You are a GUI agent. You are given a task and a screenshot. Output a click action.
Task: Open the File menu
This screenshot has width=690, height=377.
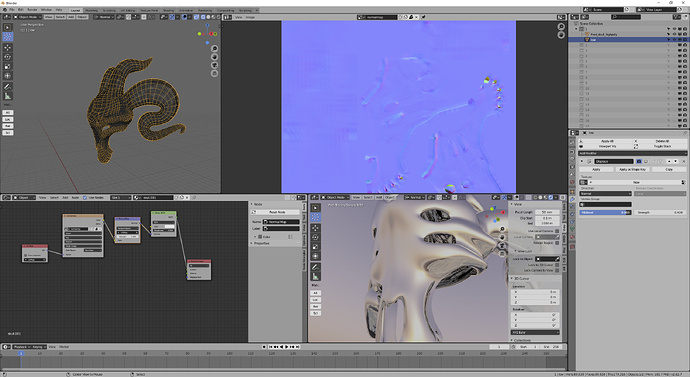point(12,9)
